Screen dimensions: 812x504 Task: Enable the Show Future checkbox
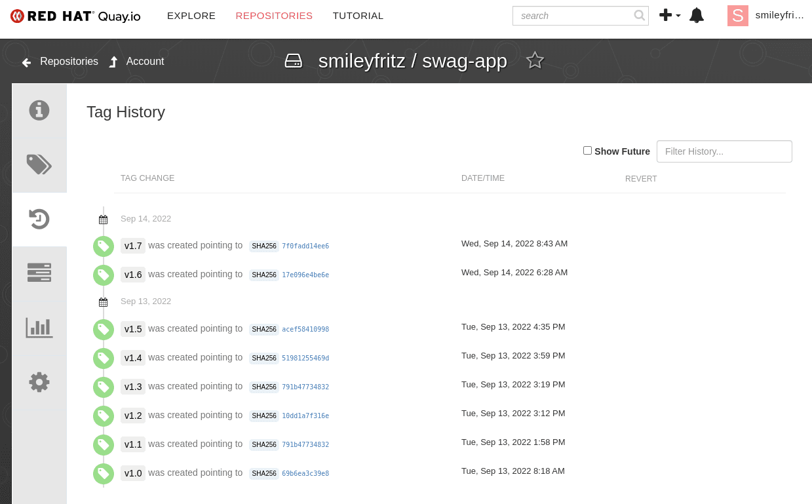pyautogui.click(x=587, y=150)
